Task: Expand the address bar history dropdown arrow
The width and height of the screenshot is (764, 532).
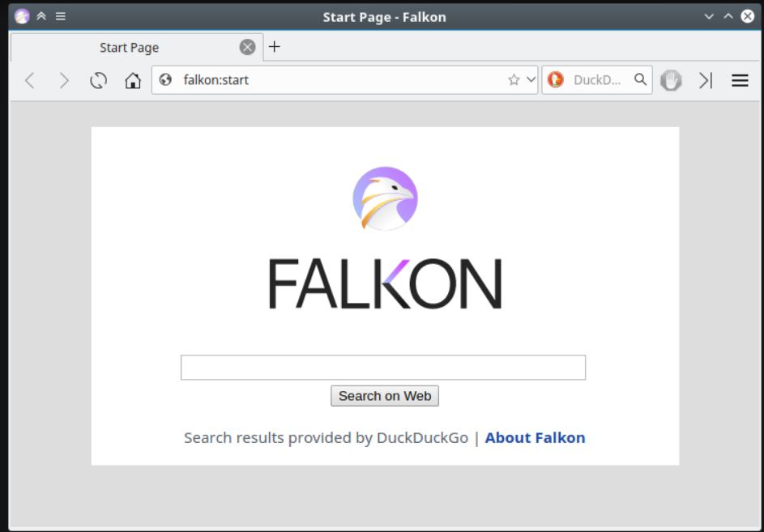Action: pyautogui.click(x=531, y=79)
